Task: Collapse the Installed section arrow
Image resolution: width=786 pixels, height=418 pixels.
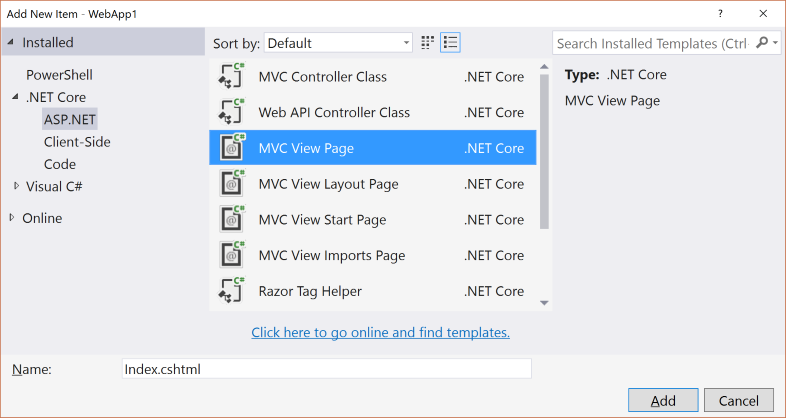Action: (11, 42)
